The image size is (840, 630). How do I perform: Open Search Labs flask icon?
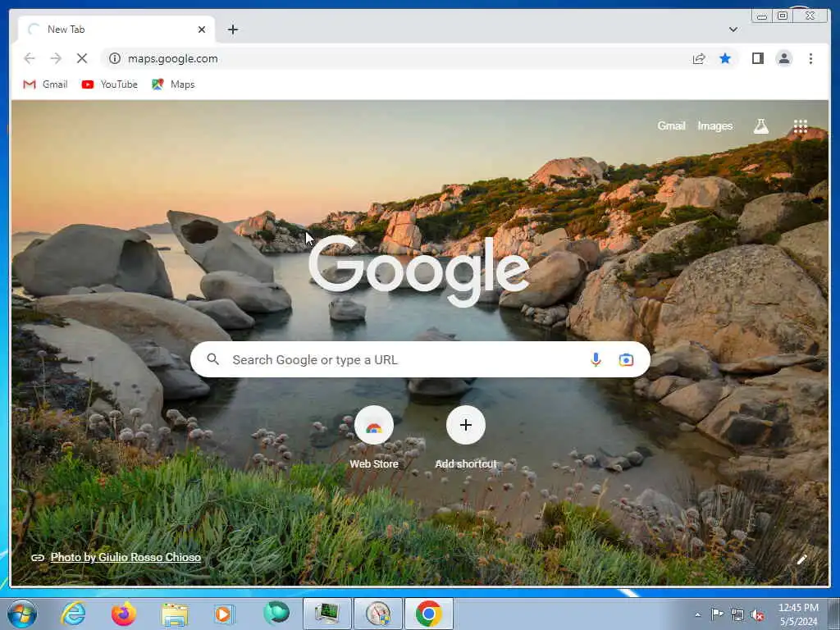point(760,126)
